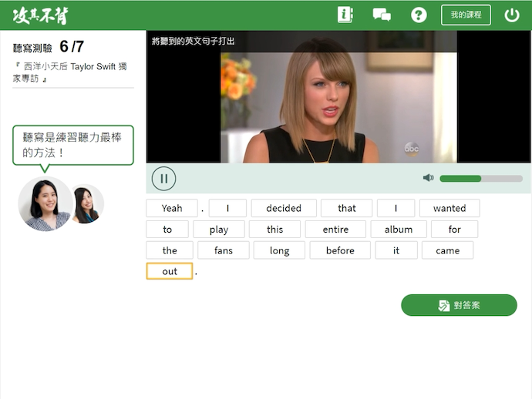Click the site logo in header
Image resolution: width=532 pixels, height=399 pixels.
pos(40,15)
